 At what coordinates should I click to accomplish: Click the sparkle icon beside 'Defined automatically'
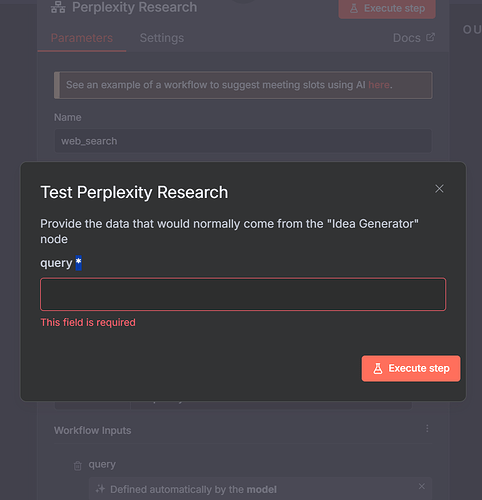[100, 489]
